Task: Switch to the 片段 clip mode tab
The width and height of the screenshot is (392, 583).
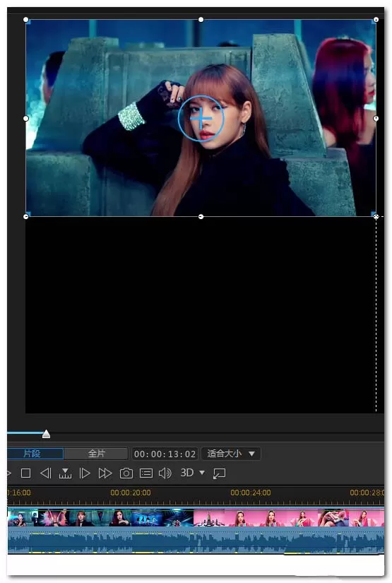Action: (34, 454)
